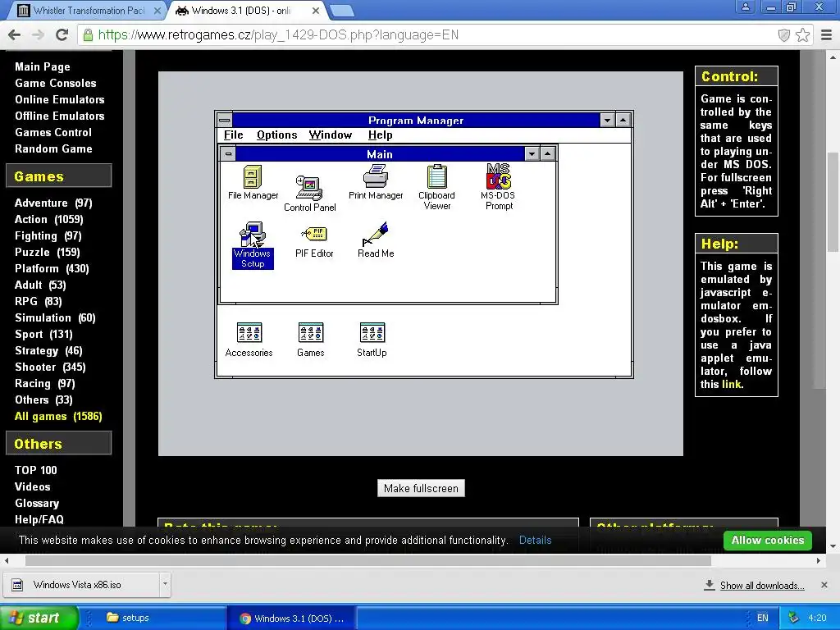Click the EN language indicator
This screenshot has width=840, height=630.
[762, 618]
